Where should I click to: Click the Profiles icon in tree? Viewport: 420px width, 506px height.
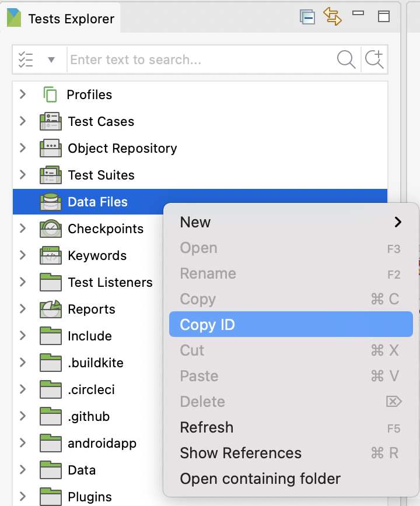tap(51, 94)
